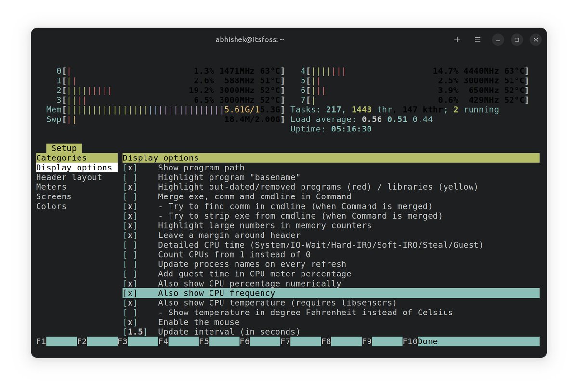Click the Uptime 05:16:30 text
Screen dimensions: 578x392
(331, 129)
